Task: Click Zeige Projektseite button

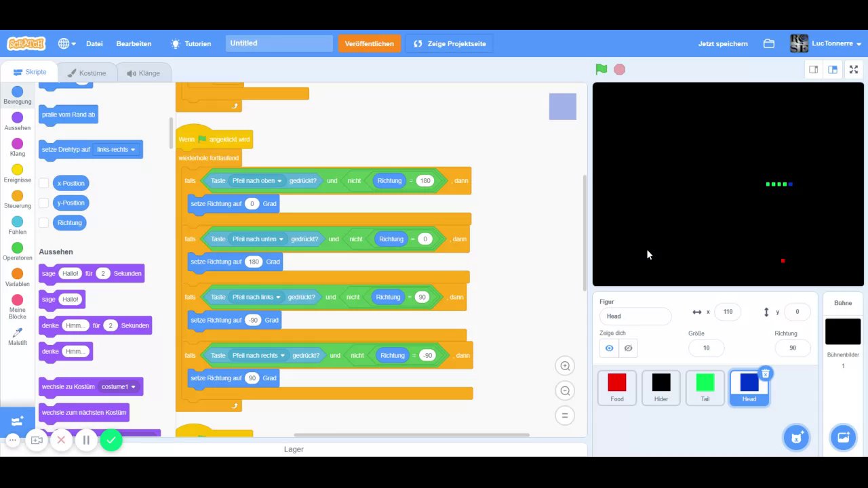Action: [x=450, y=43]
